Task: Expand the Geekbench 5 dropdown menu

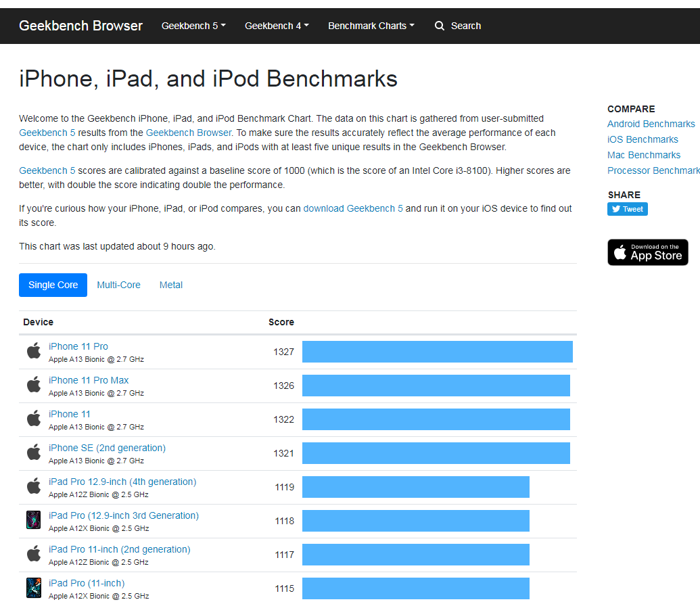Action: pos(193,26)
